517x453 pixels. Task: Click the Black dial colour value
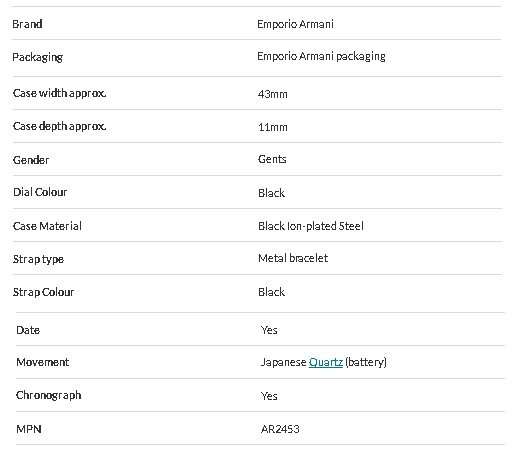click(271, 193)
